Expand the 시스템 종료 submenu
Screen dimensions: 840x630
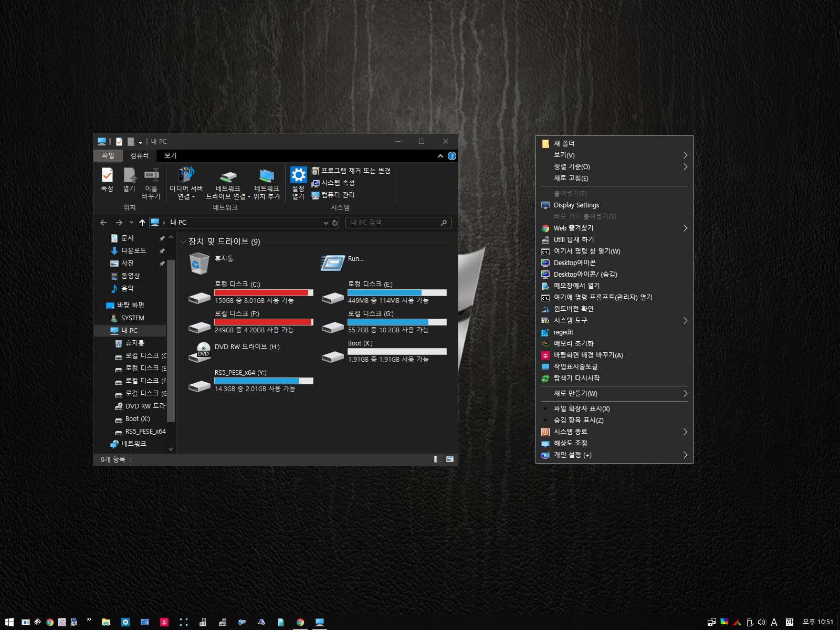[614, 432]
